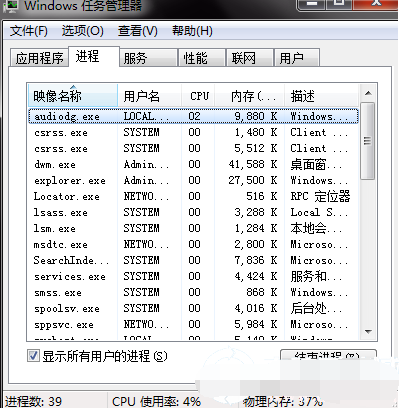Open the 选项(O) menu
The height and width of the screenshot is (408, 399).
[x=82, y=31]
